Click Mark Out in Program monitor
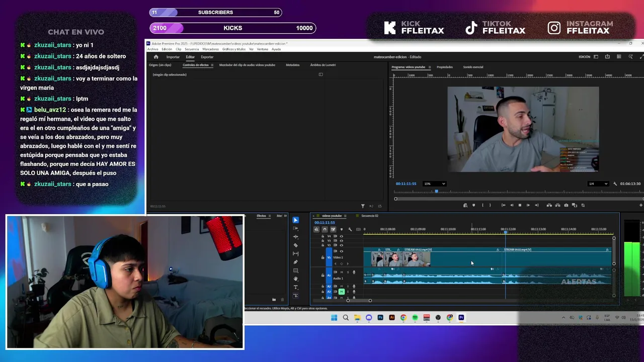This screenshot has width=644, height=362. (490, 205)
